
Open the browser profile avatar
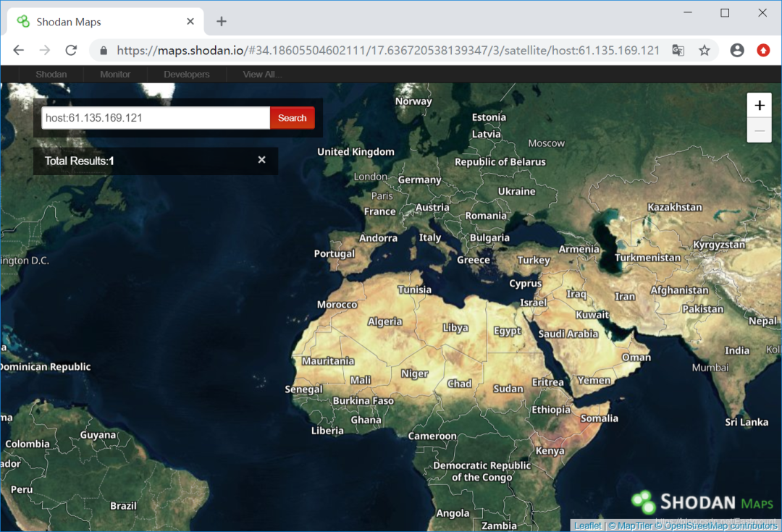tap(737, 51)
